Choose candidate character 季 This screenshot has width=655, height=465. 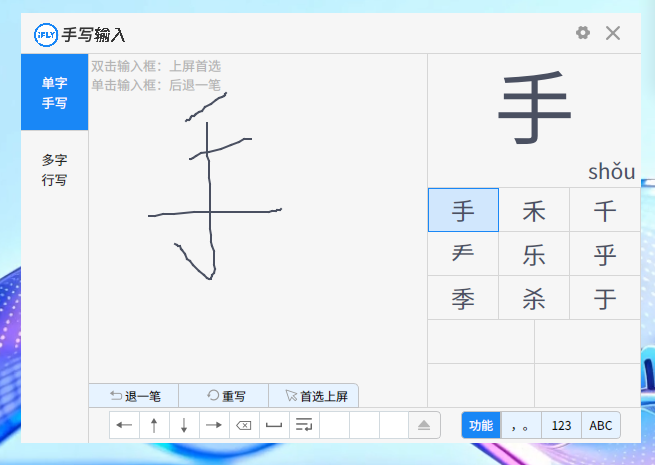[x=463, y=298]
